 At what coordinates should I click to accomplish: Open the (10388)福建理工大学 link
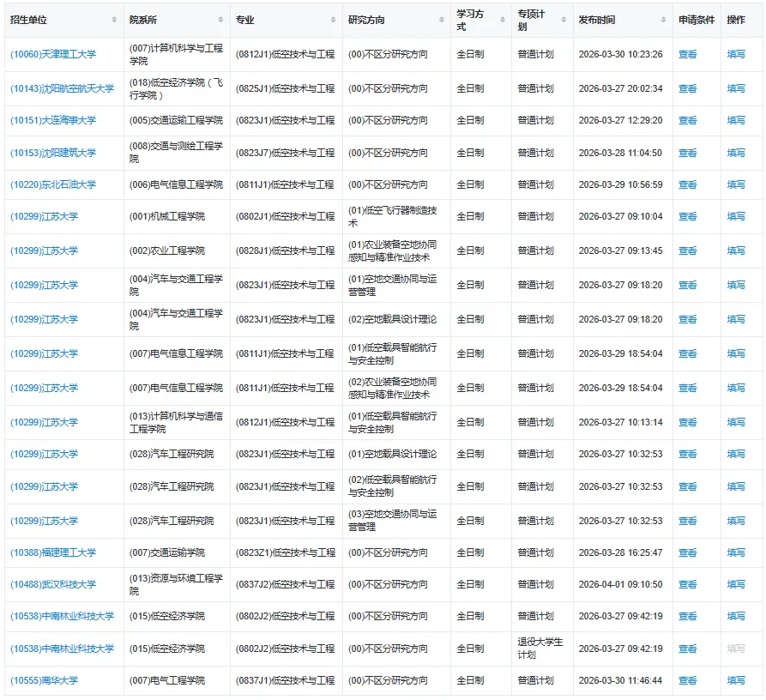53,552
